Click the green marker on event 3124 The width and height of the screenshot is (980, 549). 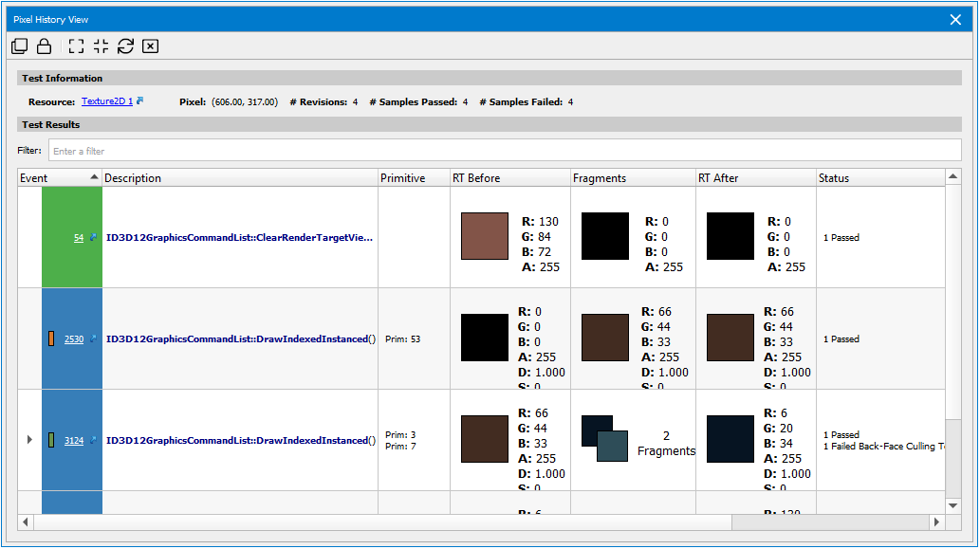pyautogui.click(x=51, y=440)
